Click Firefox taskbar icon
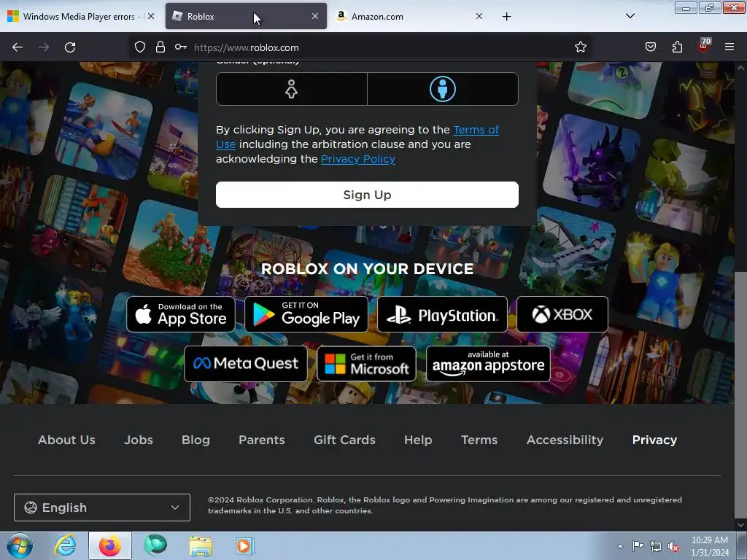This screenshot has height=560, width=747. [110, 545]
